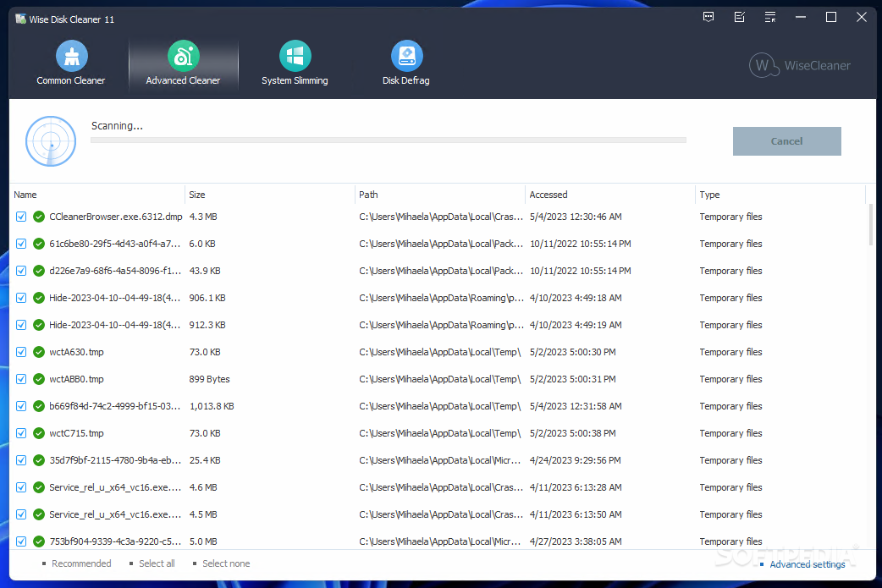Open the feedback chat icon in title bar
The height and width of the screenshot is (588, 882).
tap(708, 18)
